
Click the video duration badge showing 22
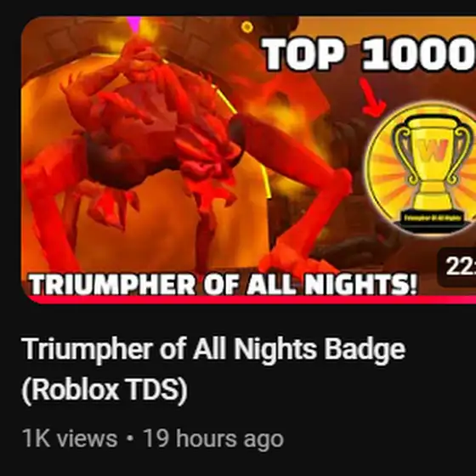click(x=456, y=267)
